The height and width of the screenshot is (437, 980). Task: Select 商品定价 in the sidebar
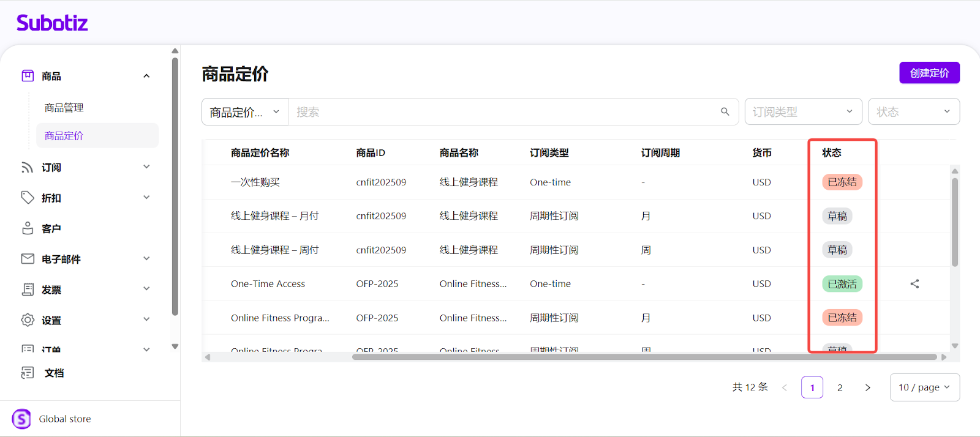[64, 136]
